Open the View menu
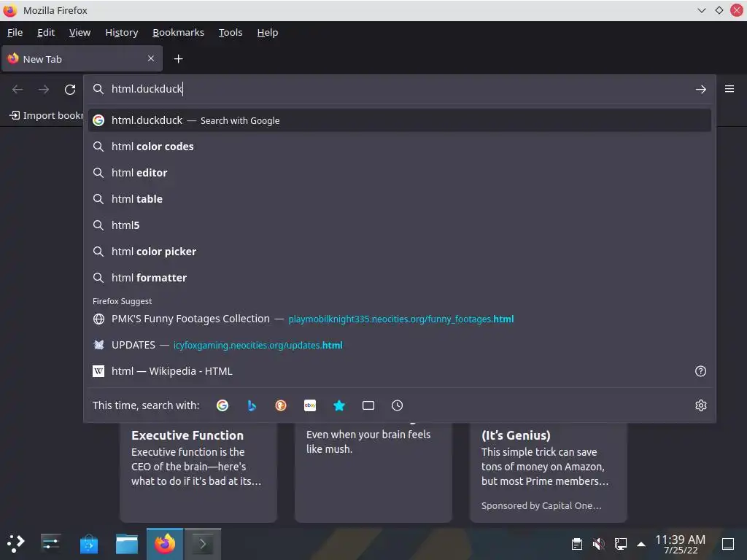Screen dimensions: 747x560 [x=80, y=32]
